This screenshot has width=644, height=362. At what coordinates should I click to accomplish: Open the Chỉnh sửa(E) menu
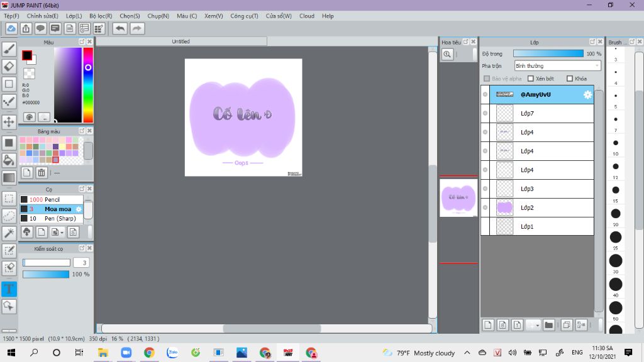pyautogui.click(x=43, y=16)
